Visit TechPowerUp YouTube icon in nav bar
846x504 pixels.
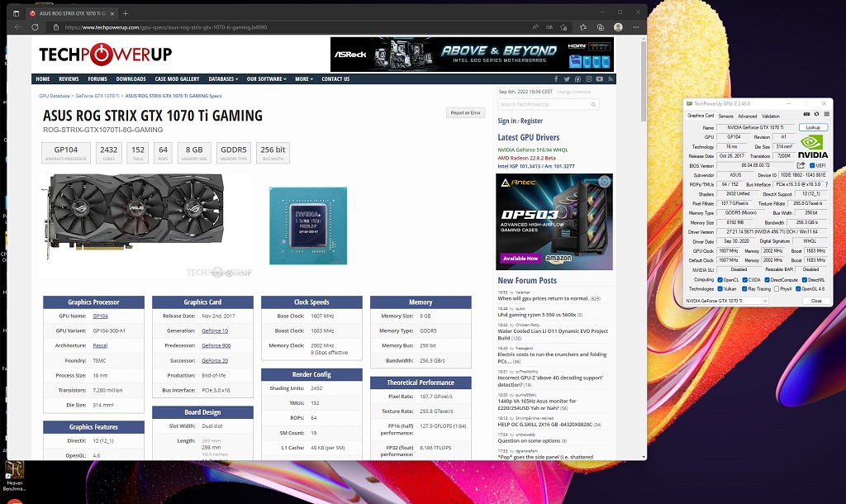pyautogui.click(x=600, y=78)
